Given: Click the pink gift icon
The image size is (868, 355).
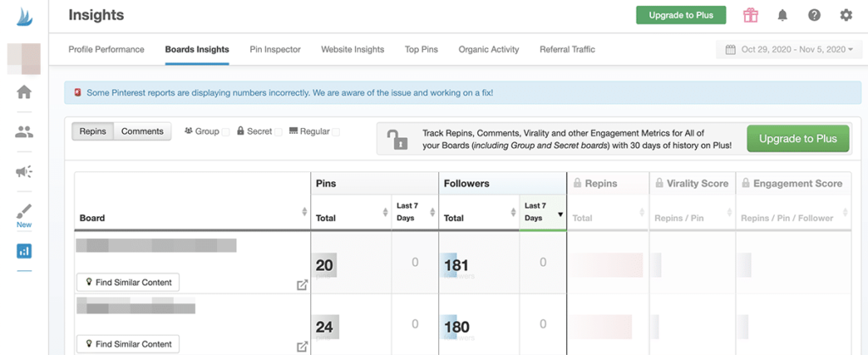Looking at the screenshot, I should (750, 15).
